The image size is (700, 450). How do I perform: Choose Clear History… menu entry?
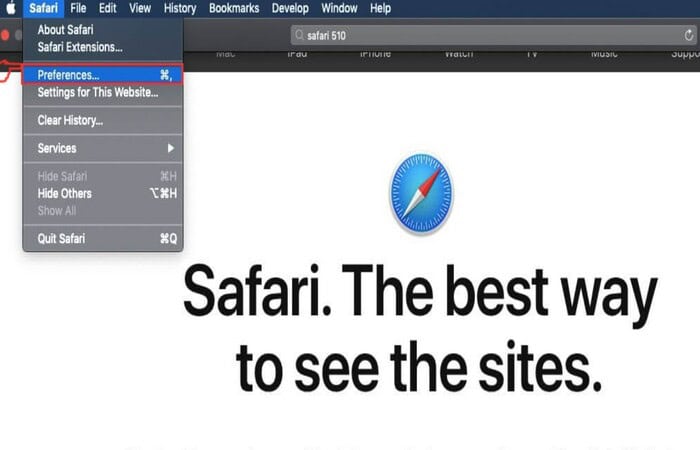[103, 120]
